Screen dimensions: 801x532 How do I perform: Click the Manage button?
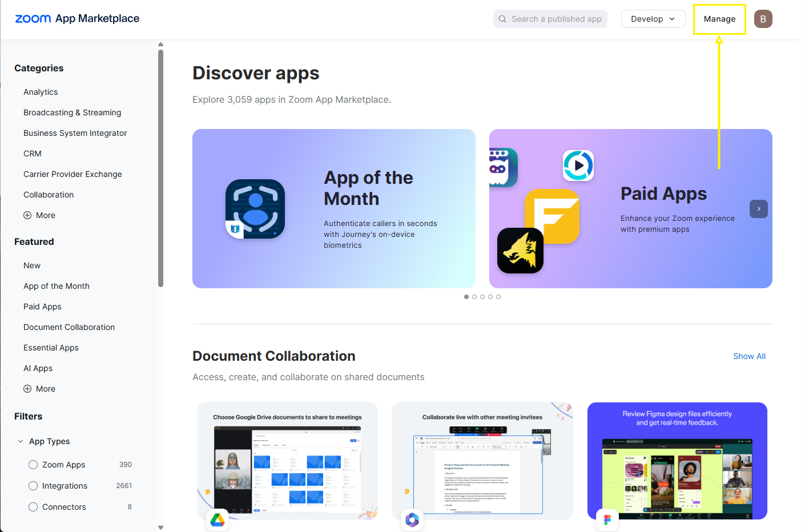tap(719, 19)
